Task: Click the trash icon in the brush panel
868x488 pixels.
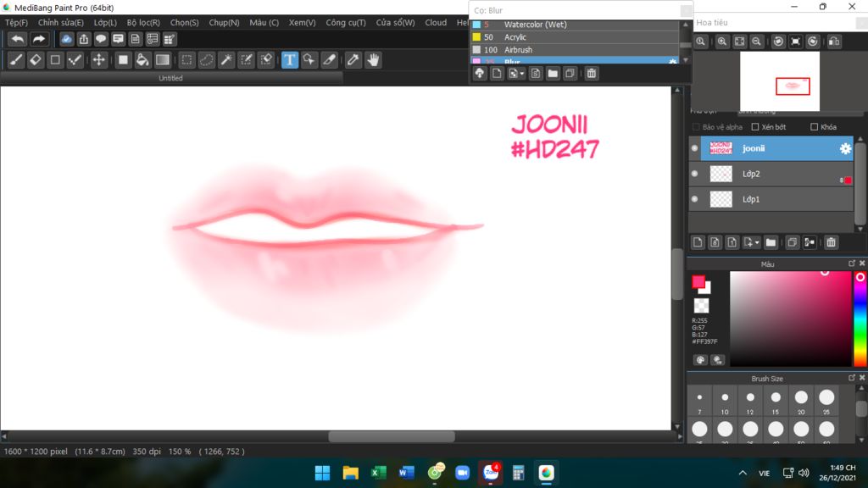Action: tap(591, 73)
